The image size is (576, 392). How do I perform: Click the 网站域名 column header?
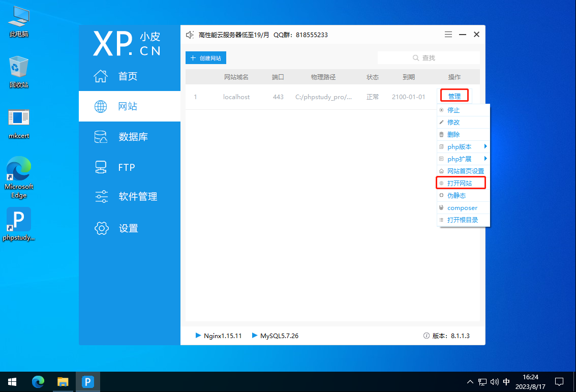(236, 77)
